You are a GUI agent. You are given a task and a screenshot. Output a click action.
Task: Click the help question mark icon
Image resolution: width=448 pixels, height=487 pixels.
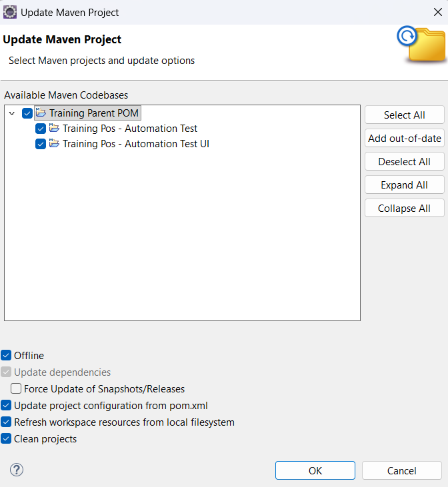pyautogui.click(x=17, y=470)
